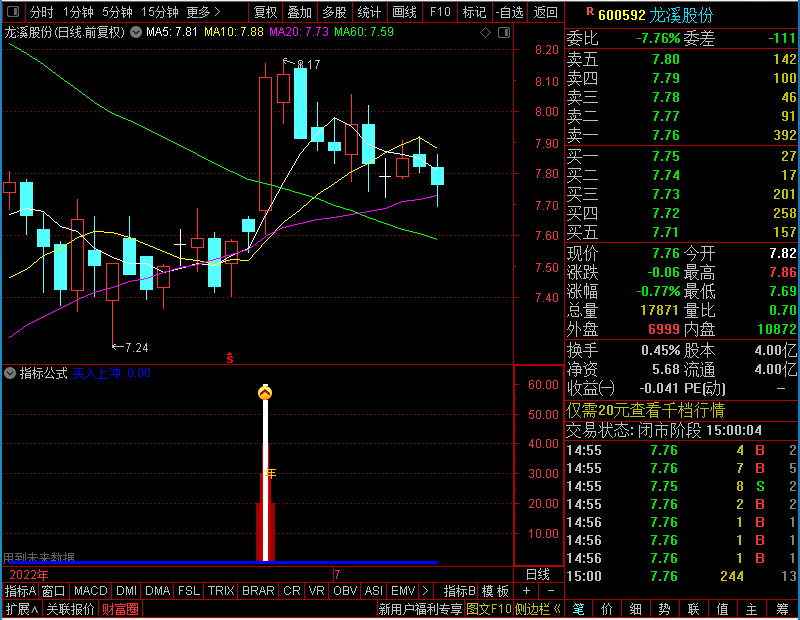This screenshot has width=800, height=620.
Task: Select the 联 linked tab
Action: point(693,609)
